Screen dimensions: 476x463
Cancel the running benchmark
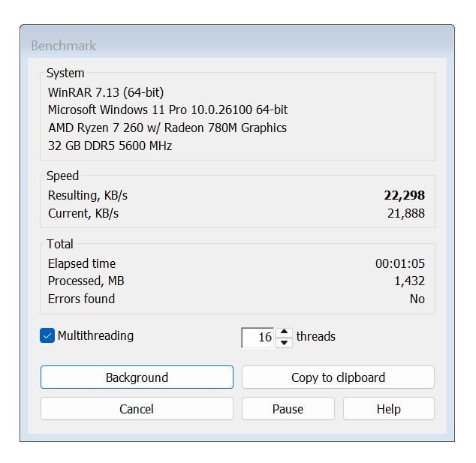pos(137,409)
